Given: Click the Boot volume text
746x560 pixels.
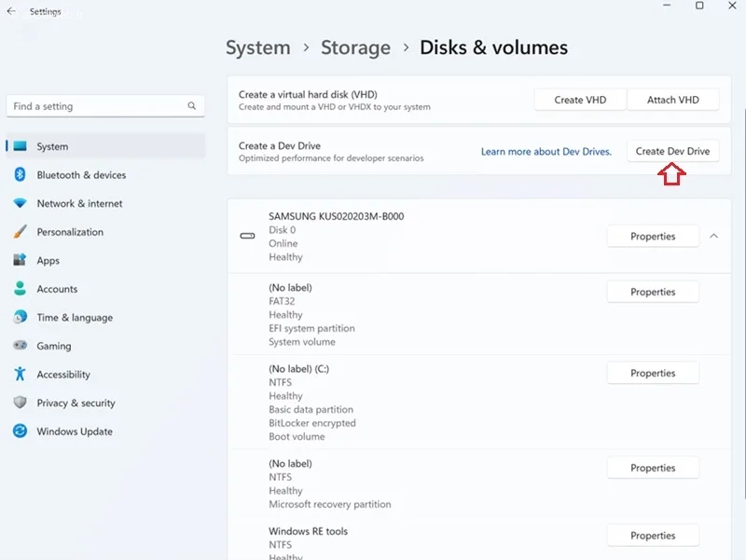Looking at the screenshot, I should click(297, 436).
